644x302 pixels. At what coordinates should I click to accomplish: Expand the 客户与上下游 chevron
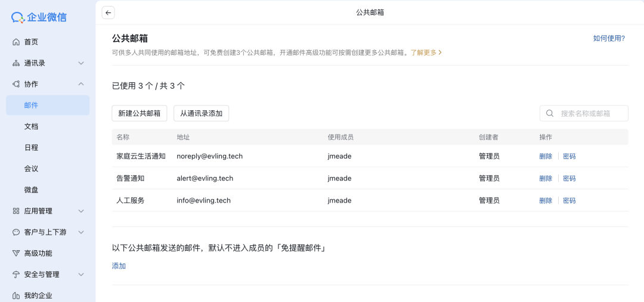click(81, 232)
